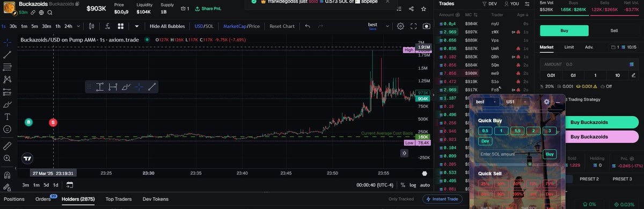The image size is (644, 209).
Task: Search the token with the magnifier icon
Action: coord(50,12)
